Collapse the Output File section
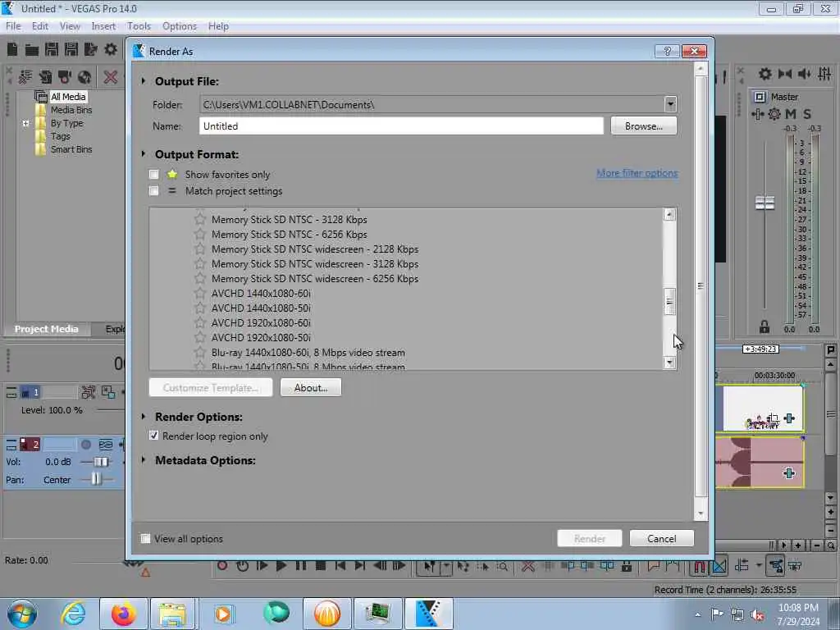Screen dimensions: 840x630 (143, 81)
